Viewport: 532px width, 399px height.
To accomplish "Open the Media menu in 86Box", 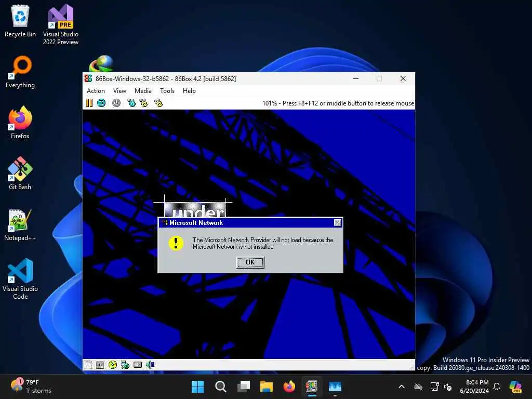I will (x=143, y=90).
